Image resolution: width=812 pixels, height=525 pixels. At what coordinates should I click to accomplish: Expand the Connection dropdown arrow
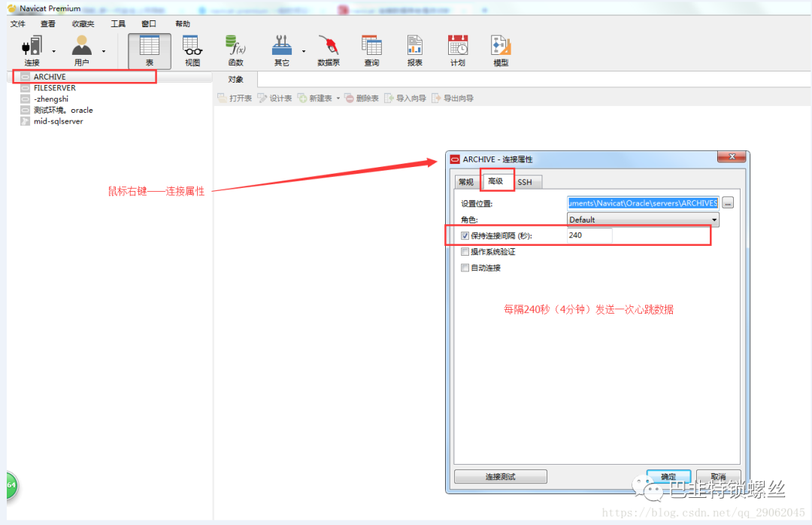[x=54, y=51]
